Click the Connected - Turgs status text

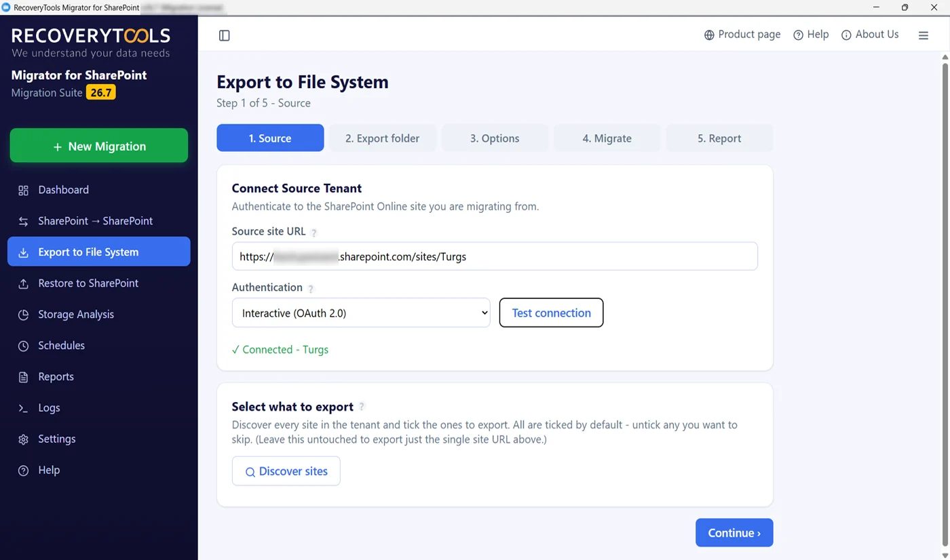click(x=280, y=350)
